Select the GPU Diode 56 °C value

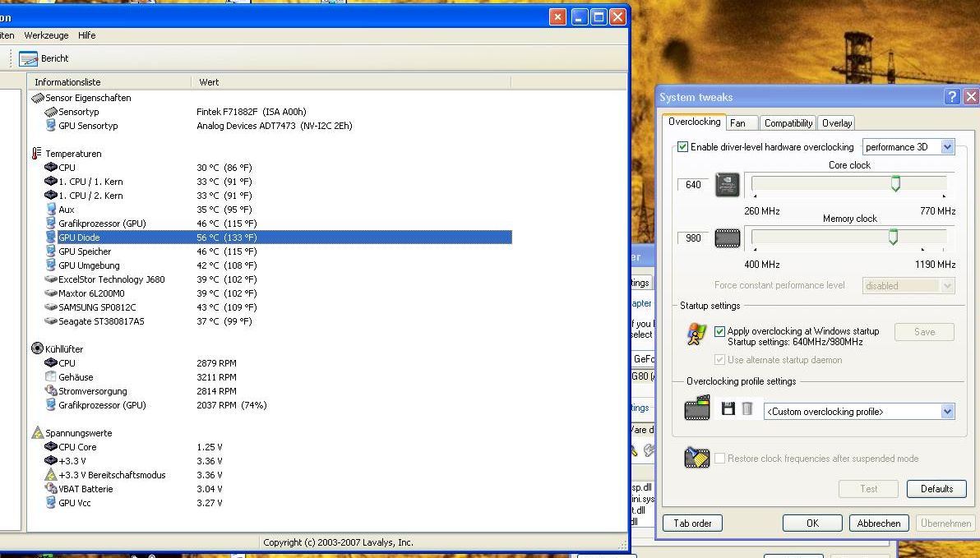pyautogui.click(x=226, y=237)
